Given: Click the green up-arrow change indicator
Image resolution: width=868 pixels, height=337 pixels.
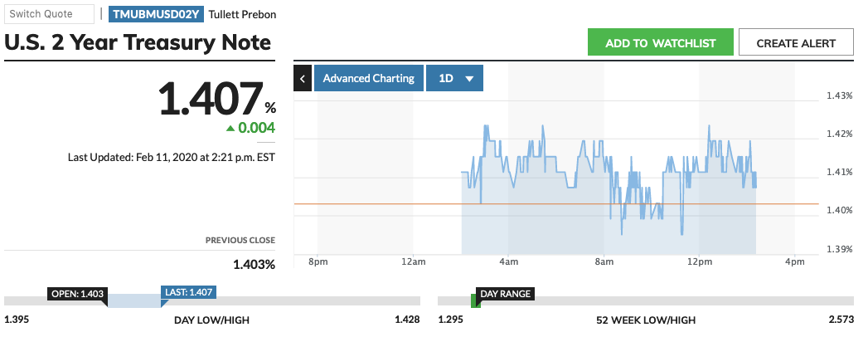Looking at the screenshot, I should (x=230, y=129).
